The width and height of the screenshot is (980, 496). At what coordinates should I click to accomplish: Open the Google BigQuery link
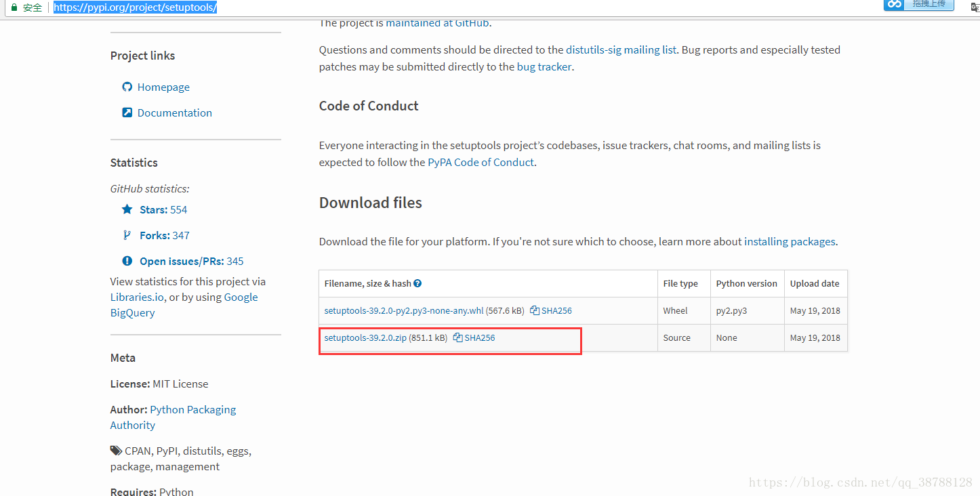(x=241, y=297)
